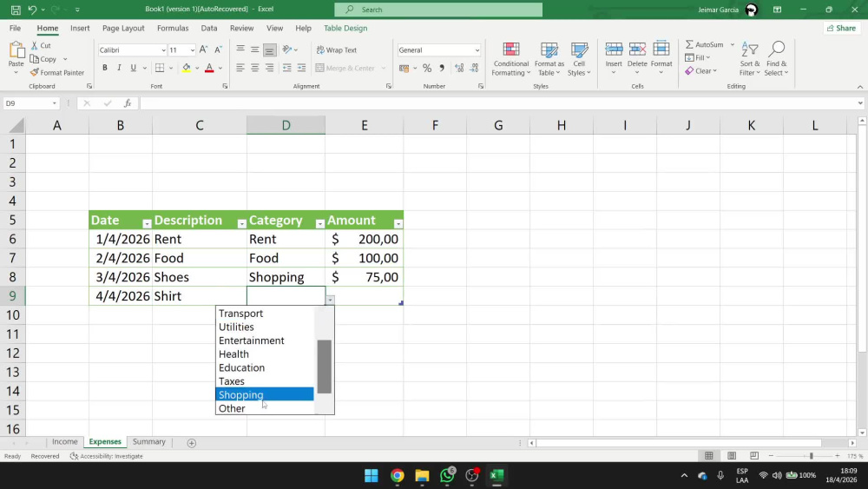Viewport: 868px width, 489px height.
Task: Open Find & Select tool
Action: click(x=776, y=59)
